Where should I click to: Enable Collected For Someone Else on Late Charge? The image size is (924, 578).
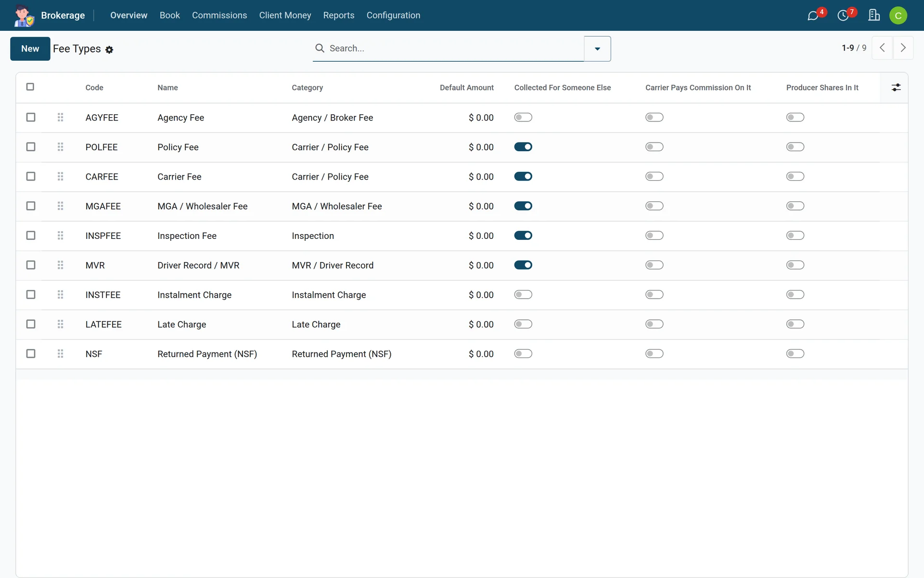(x=523, y=324)
